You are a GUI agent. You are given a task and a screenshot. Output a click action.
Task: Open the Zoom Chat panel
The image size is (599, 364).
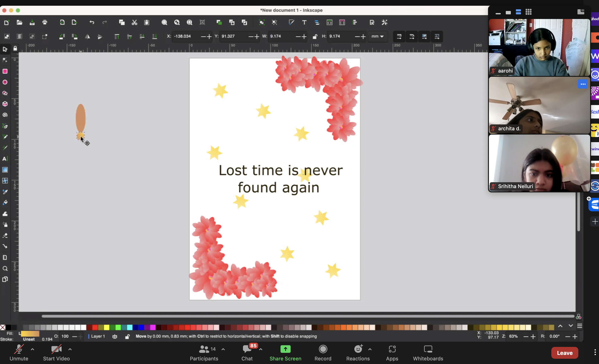pyautogui.click(x=247, y=352)
